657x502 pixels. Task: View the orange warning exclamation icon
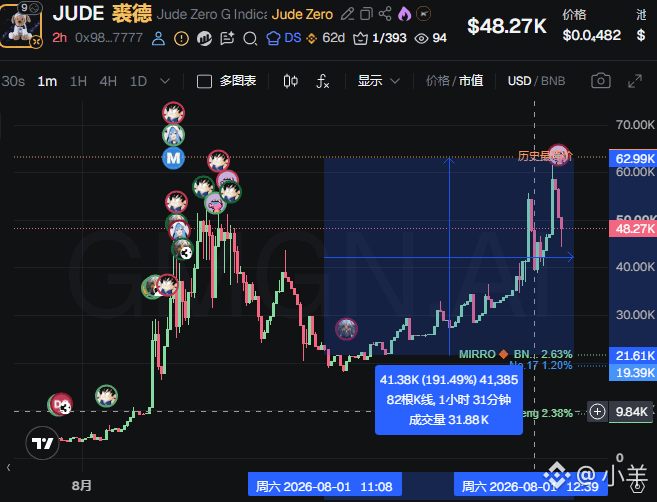[x=181, y=39]
